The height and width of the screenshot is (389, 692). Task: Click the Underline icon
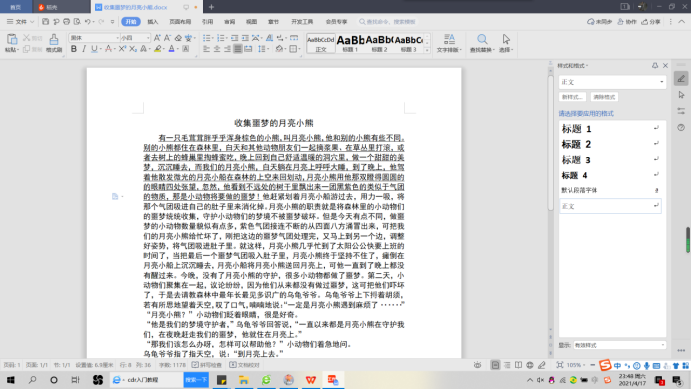pos(94,49)
